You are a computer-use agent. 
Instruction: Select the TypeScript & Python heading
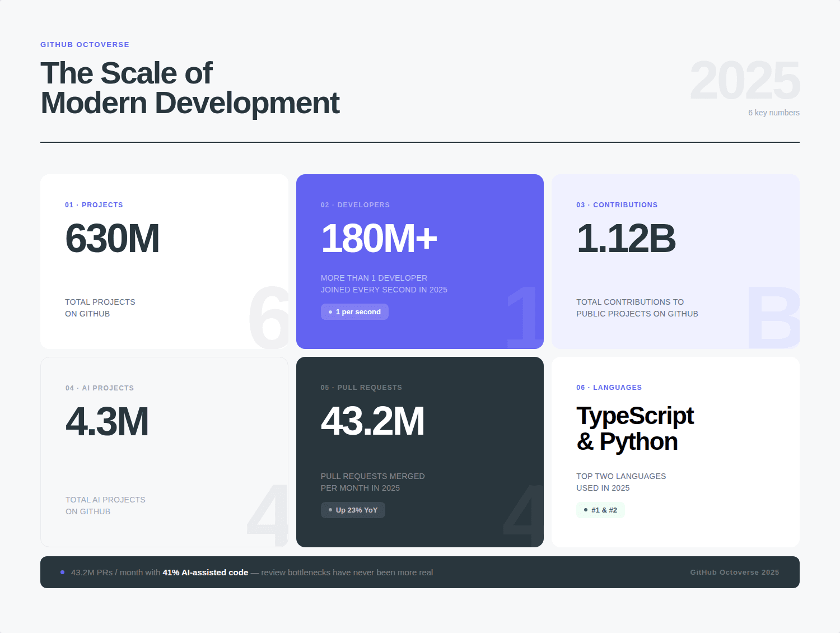(x=635, y=429)
